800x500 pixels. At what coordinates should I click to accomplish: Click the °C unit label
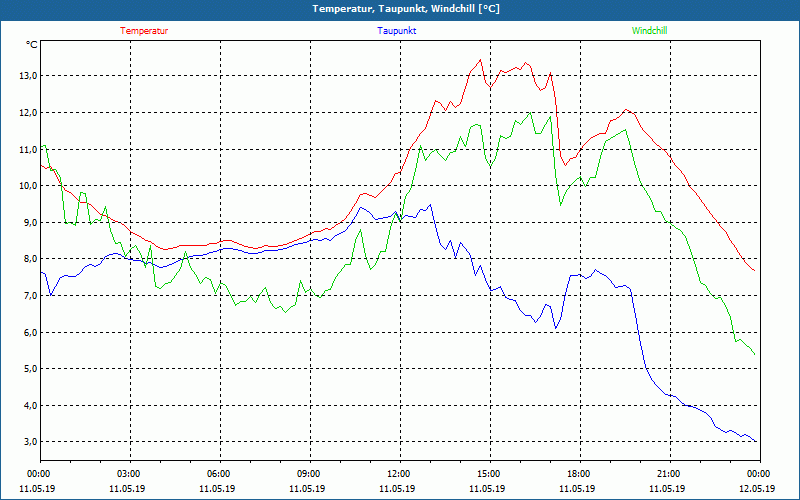pos(32,45)
